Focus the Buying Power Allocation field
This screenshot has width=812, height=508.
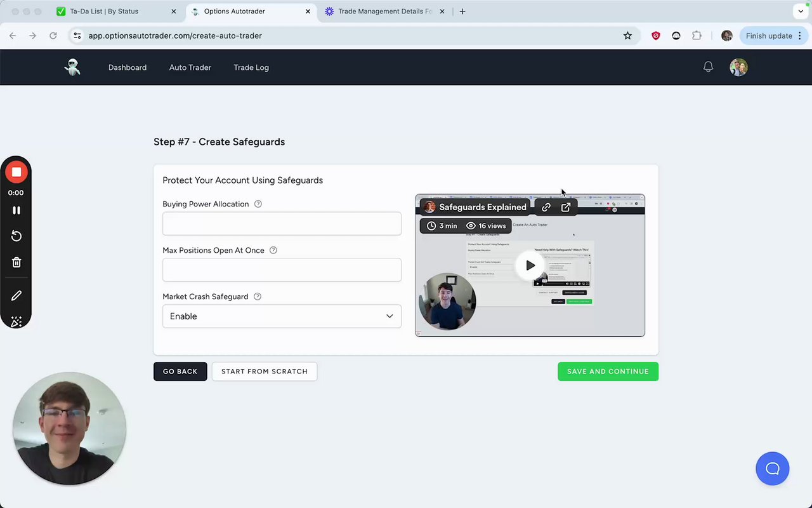tap(282, 224)
